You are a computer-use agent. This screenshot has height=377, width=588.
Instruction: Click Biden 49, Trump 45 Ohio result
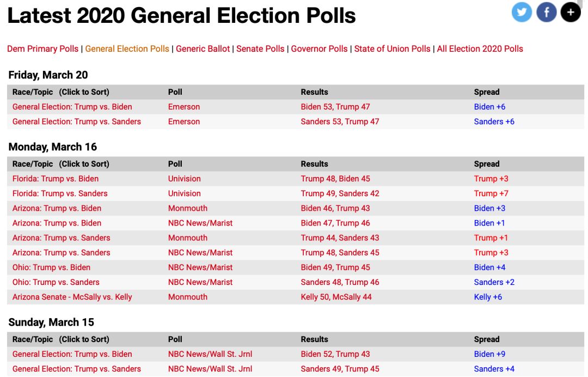pos(335,267)
